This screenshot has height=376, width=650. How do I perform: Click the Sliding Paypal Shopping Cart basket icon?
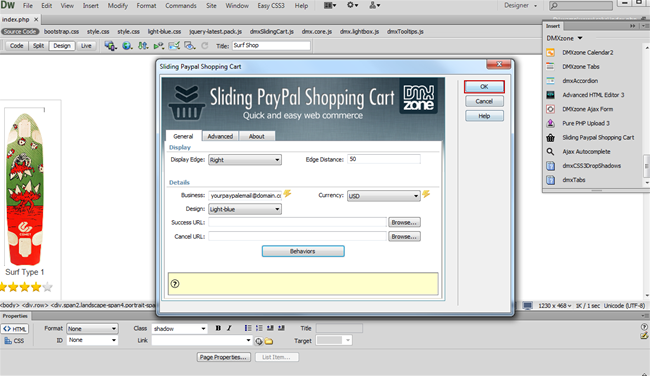(x=550, y=138)
